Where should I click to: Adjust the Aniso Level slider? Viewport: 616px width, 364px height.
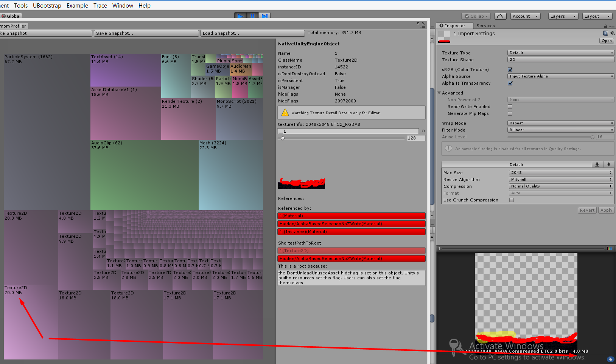point(551,137)
